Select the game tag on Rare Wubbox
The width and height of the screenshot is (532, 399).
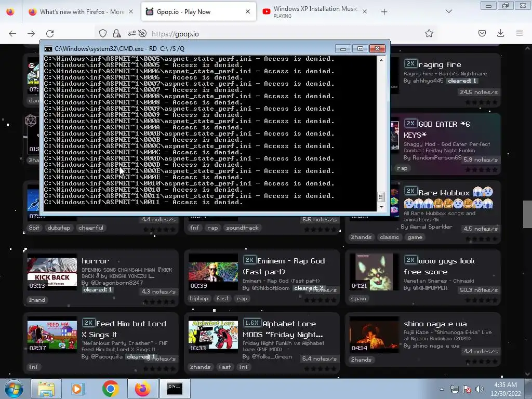pos(415,237)
